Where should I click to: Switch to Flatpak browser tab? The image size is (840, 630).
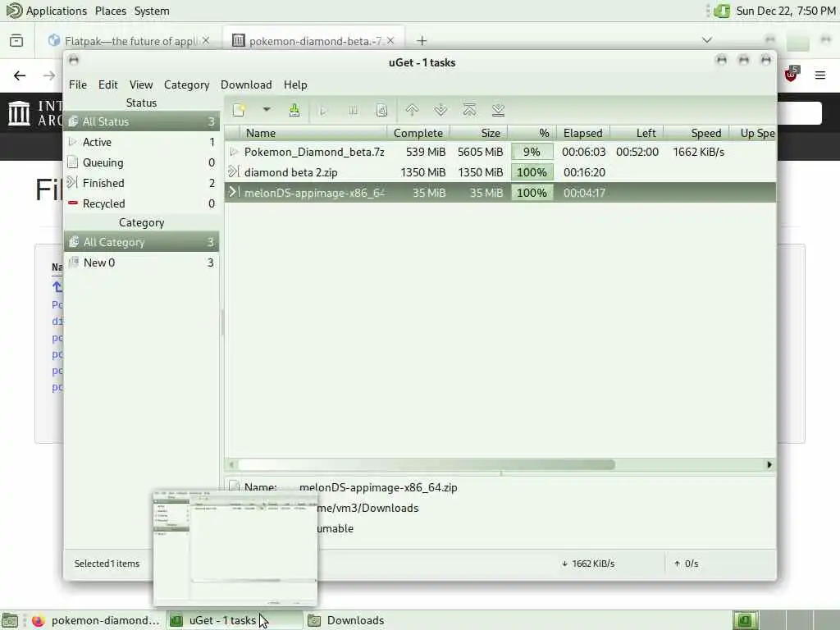pyautogui.click(x=129, y=41)
